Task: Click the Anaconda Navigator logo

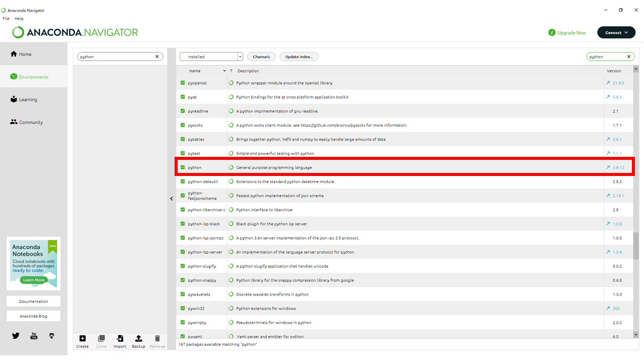Action: [75, 32]
